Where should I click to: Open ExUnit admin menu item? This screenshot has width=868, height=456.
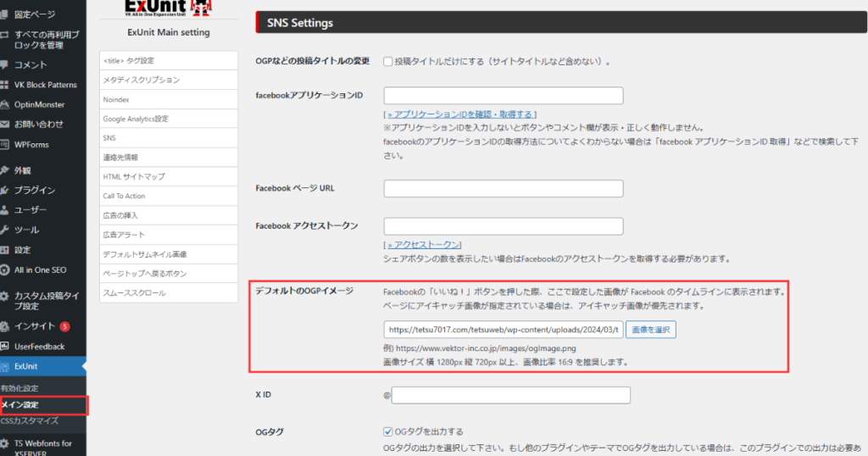coord(43,366)
